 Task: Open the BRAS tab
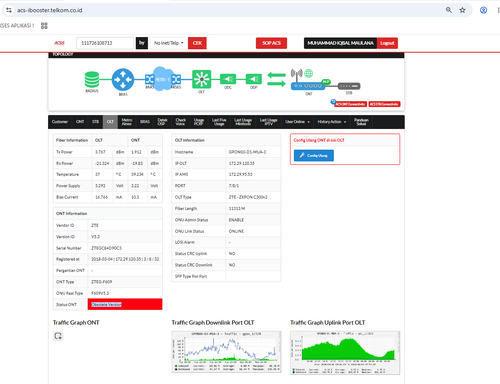145,122
